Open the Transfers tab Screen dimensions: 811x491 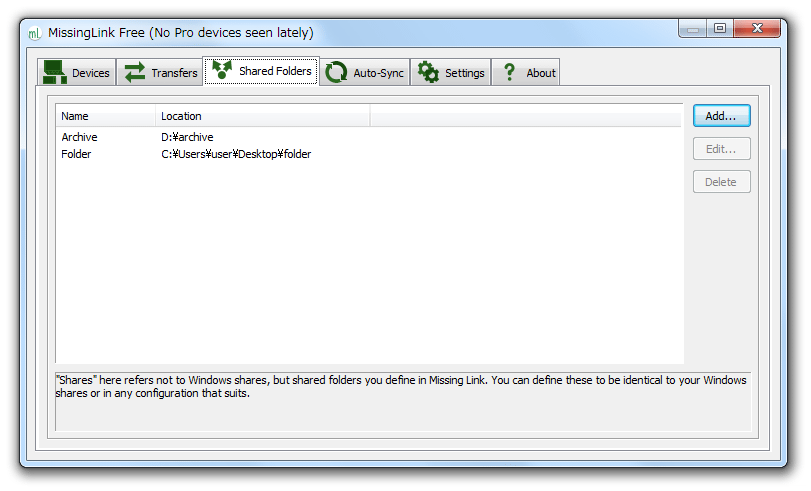[x=160, y=72]
